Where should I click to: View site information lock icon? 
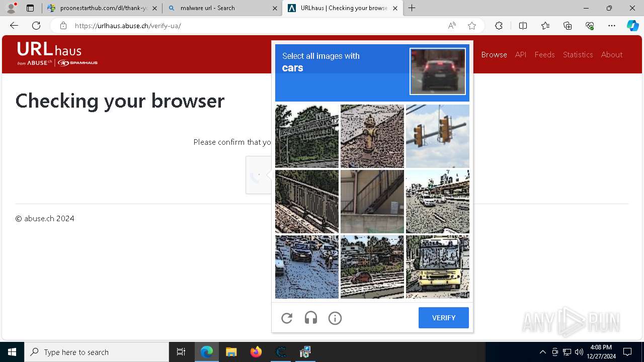pyautogui.click(x=63, y=26)
